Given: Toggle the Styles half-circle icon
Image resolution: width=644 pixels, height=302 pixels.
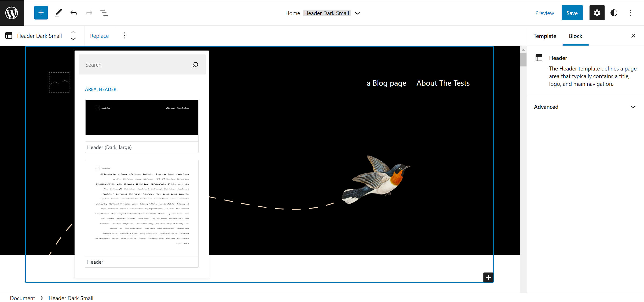Looking at the screenshot, I should pos(614,13).
